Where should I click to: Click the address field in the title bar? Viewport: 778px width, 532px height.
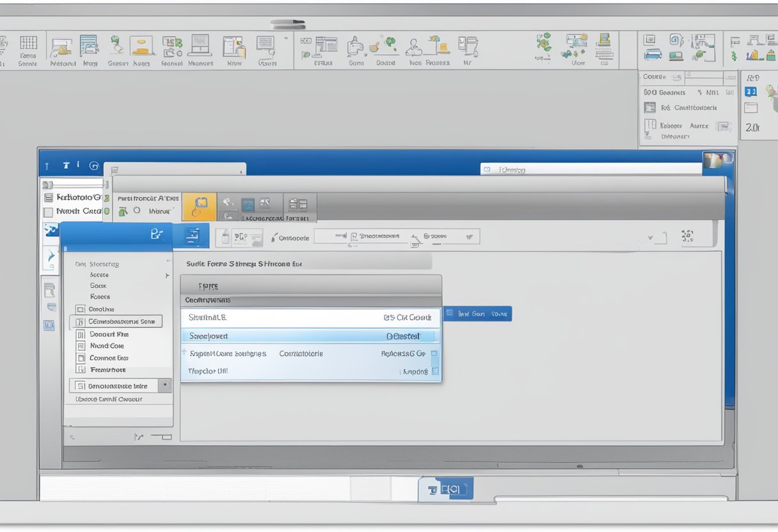(x=592, y=169)
